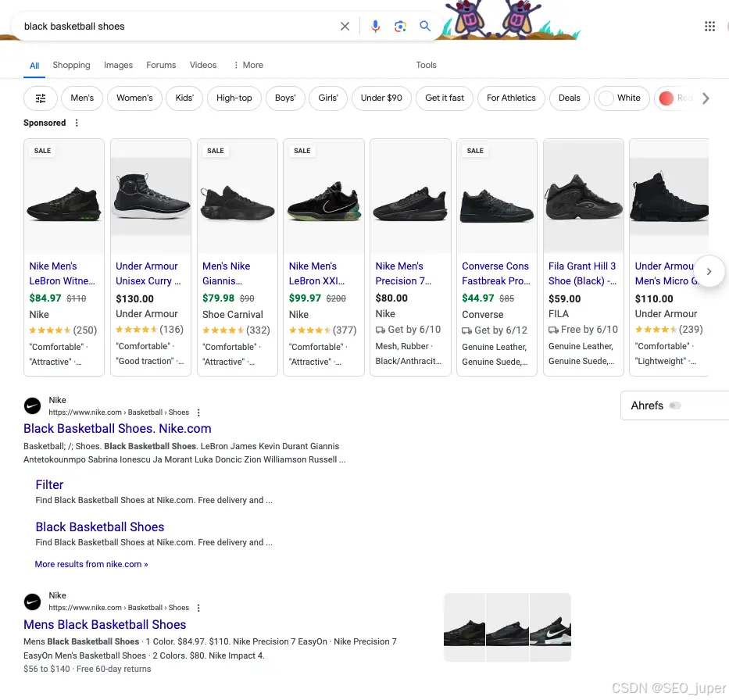Viewport: 729px width, 700px height.
Task: Switch to the Videos tab
Action: [203, 65]
